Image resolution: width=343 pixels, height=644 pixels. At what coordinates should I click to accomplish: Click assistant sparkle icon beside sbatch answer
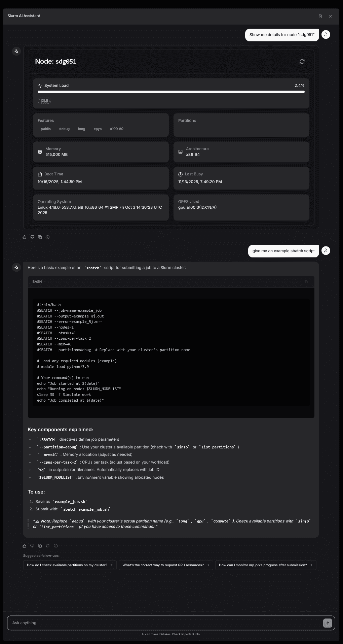coord(16,267)
